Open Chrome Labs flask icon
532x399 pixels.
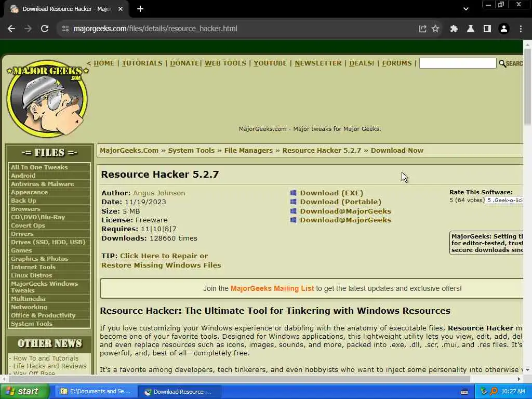[x=471, y=29]
